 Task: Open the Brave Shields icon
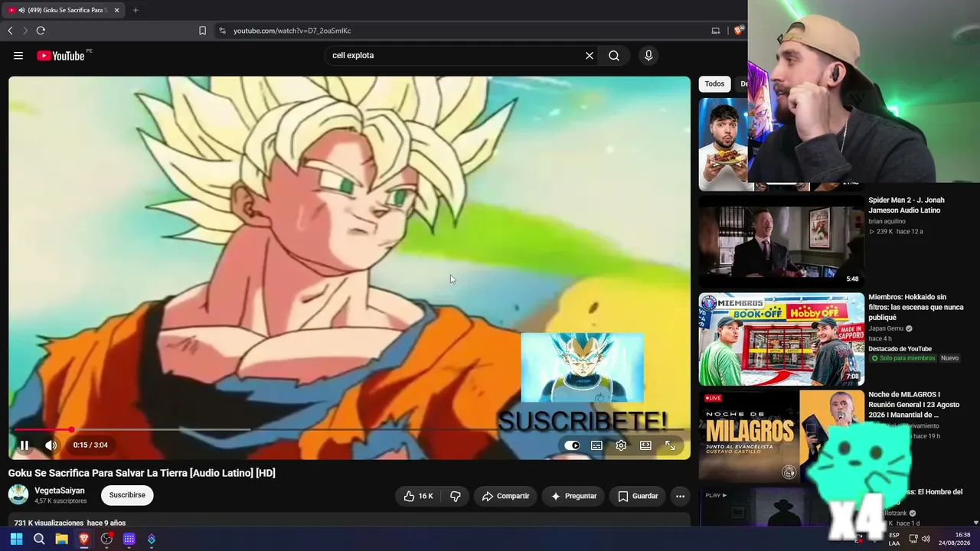(738, 31)
